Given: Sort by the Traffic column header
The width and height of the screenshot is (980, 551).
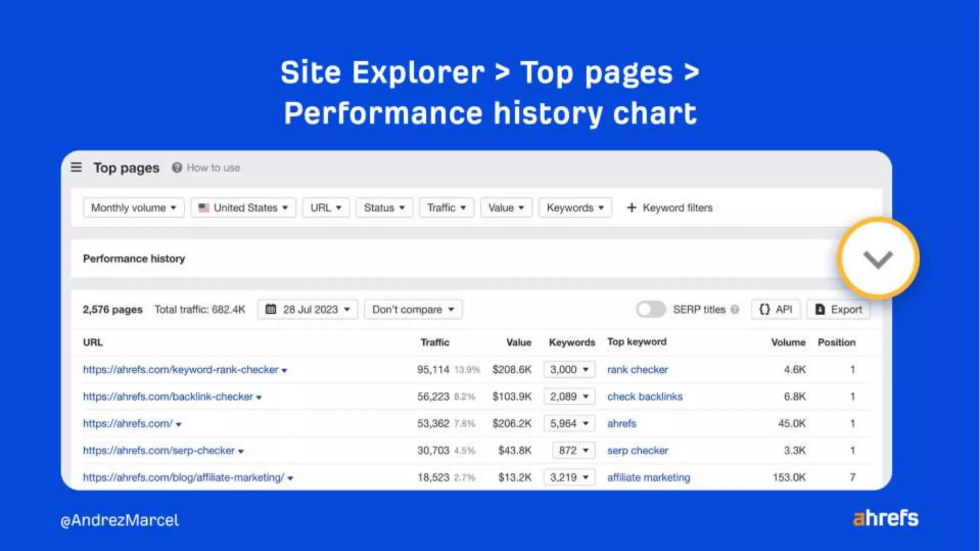Looking at the screenshot, I should [435, 342].
